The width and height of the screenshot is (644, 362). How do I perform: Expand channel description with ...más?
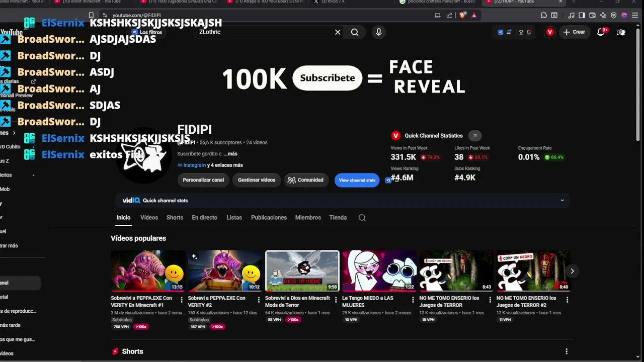coord(230,154)
